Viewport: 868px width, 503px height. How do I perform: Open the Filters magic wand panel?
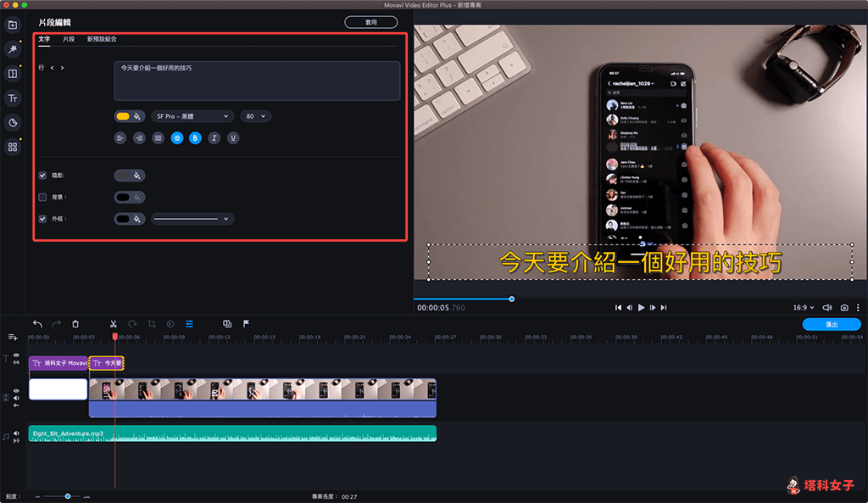point(13,49)
